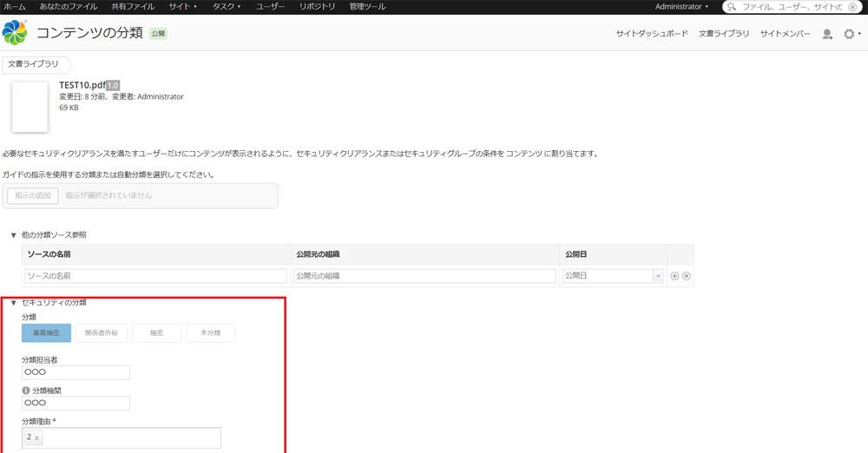Open the タスク dropdown menu
Screen dimensions: 868x453
point(227,7)
